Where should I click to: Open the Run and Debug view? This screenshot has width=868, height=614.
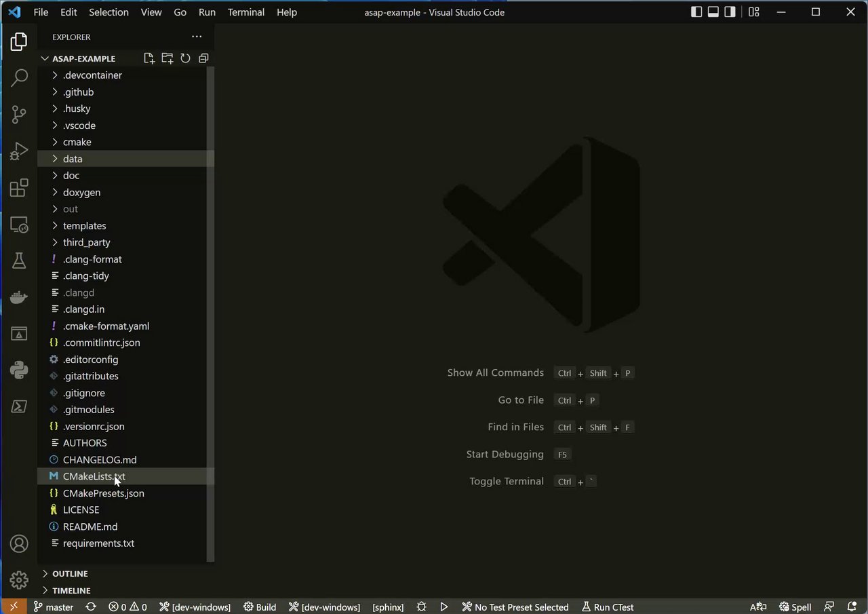point(19,151)
